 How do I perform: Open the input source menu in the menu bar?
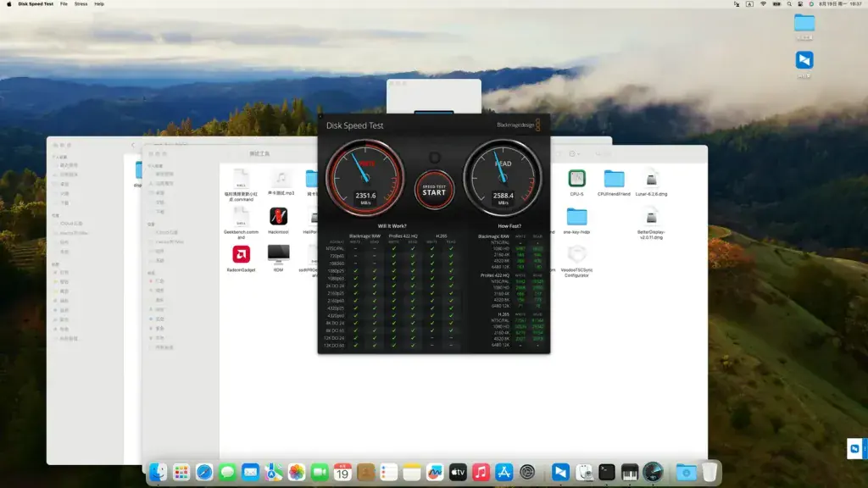coord(749,4)
